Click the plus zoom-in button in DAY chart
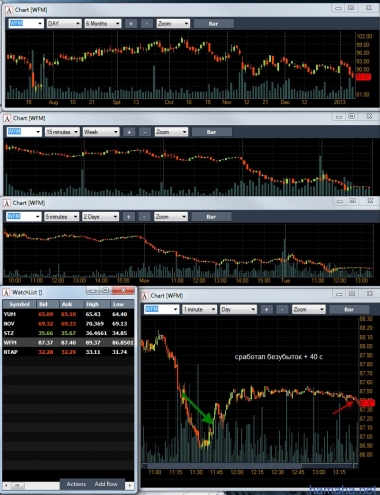 (x=131, y=24)
